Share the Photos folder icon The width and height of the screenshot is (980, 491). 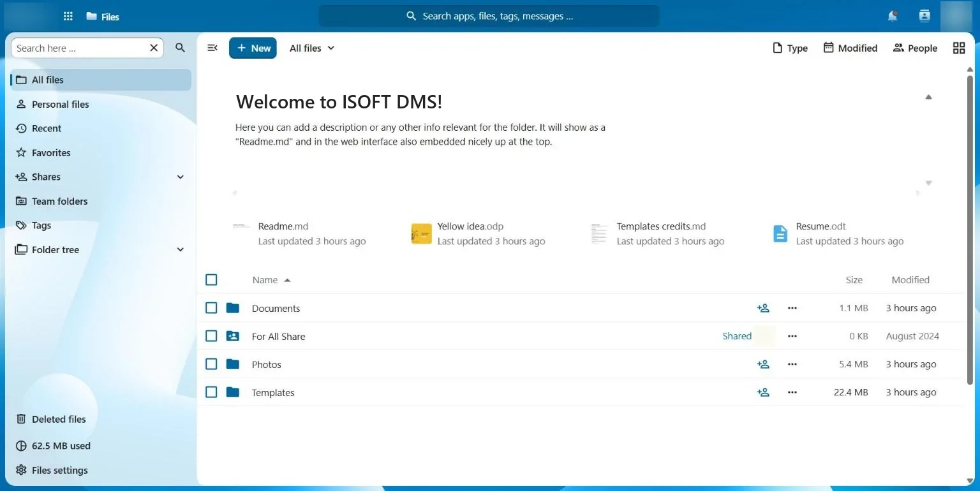click(763, 364)
